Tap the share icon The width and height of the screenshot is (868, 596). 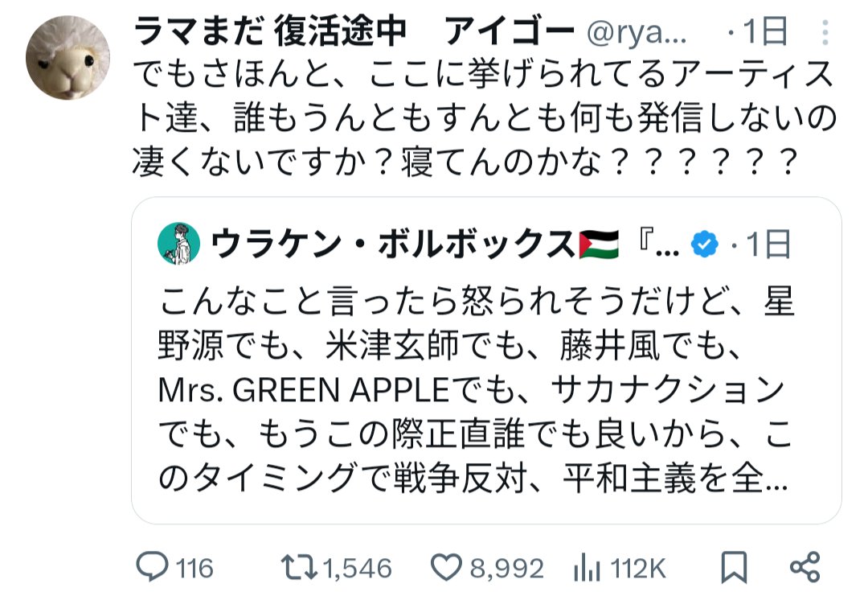pos(805,568)
